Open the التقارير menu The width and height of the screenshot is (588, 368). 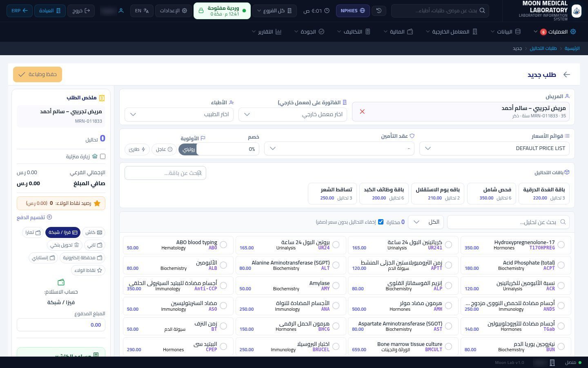[x=267, y=31]
